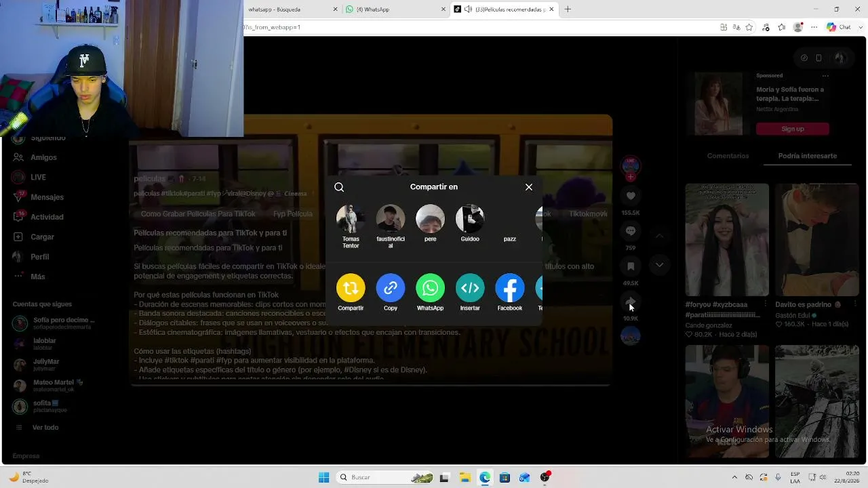The width and height of the screenshot is (868, 488).
Task: Mute the TikTok tab audio icon
Action: (x=469, y=9)
